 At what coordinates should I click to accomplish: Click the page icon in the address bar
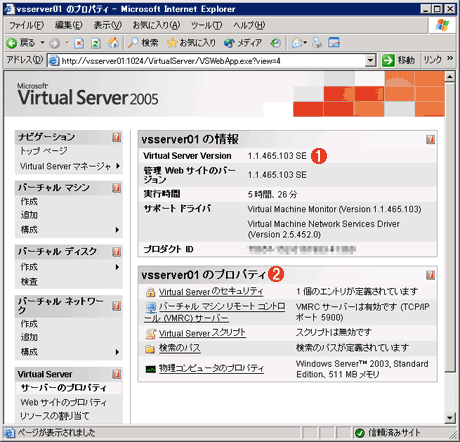coord(54,61)
